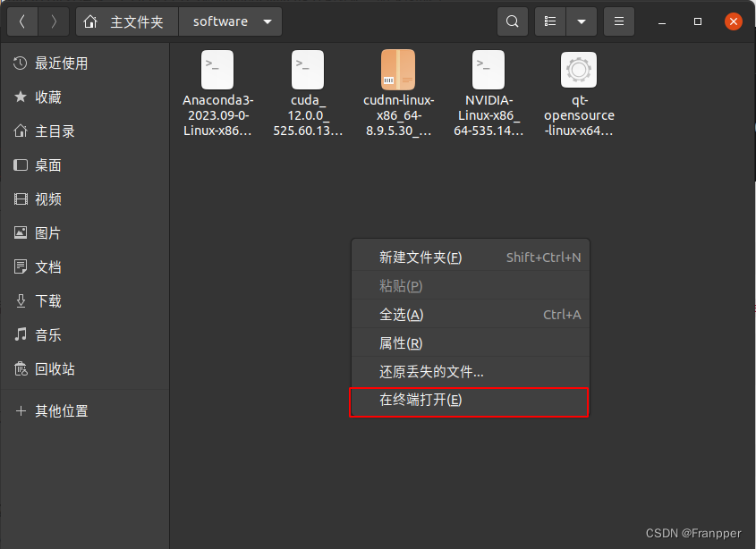Expand the view options dropdown arrow
Screen dimensions: 756x549
coord(582,21)
